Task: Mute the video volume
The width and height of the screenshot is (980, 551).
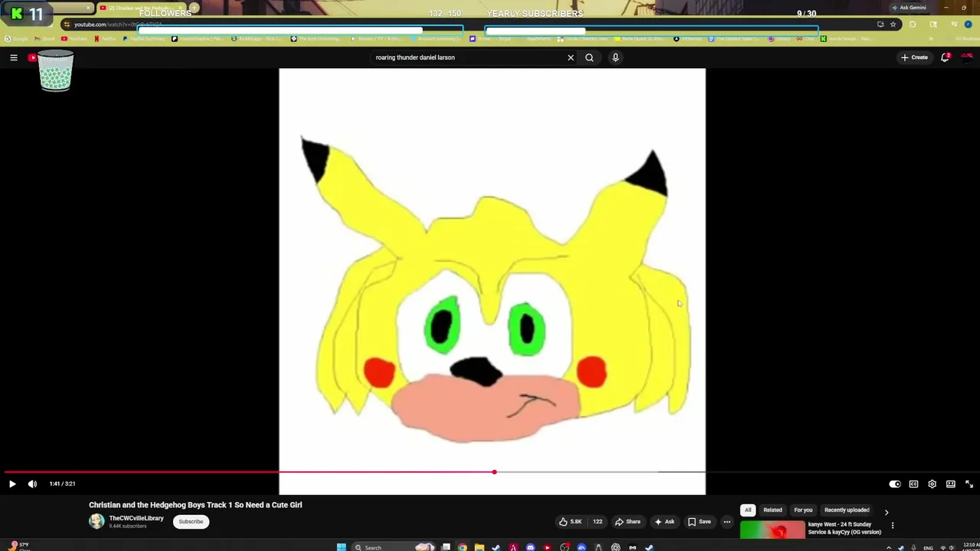Action: 32,484
